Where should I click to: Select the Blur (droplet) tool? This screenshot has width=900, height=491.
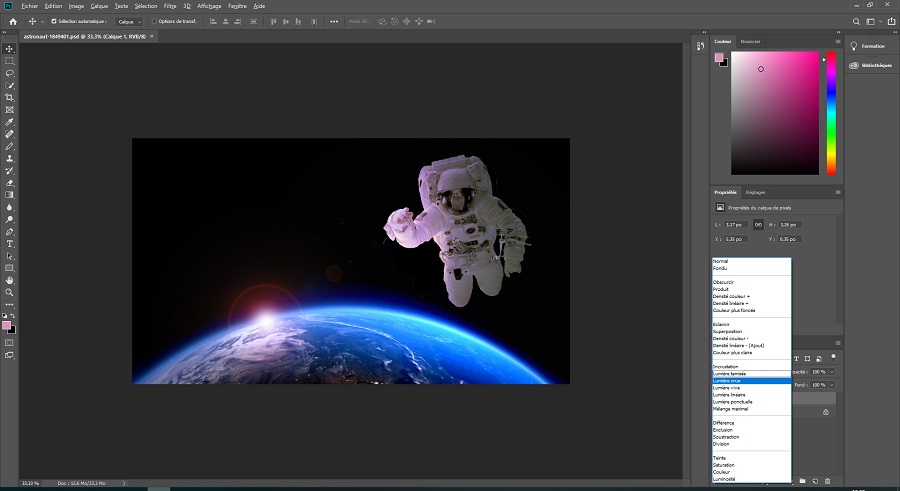pyautogui.click(x=9, y=207)
